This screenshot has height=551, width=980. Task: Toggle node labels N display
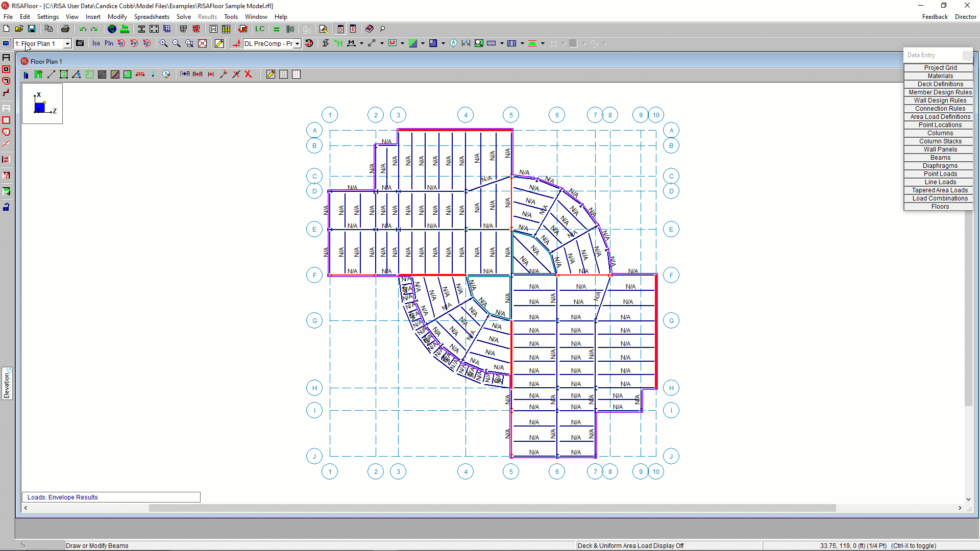[338, 43]
